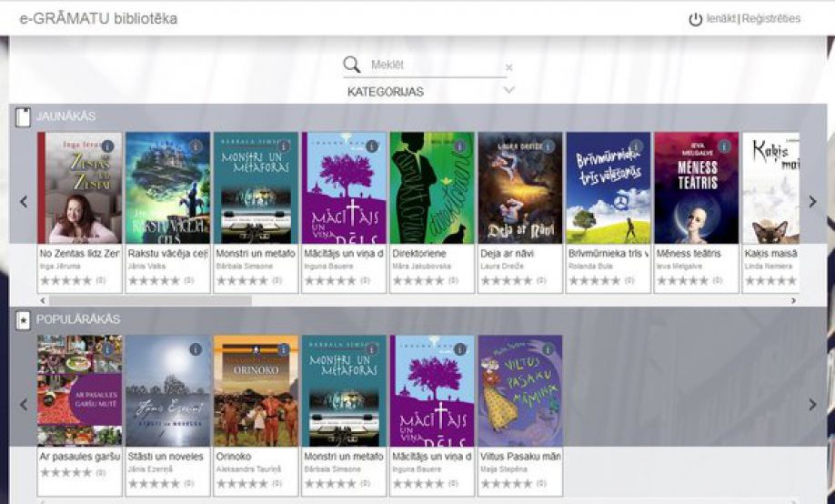835x504 pixels.
Task: Open info on Mācītājs un viņa dēls in JAUNĀKĀS
Action: click(x=372, y=146)
